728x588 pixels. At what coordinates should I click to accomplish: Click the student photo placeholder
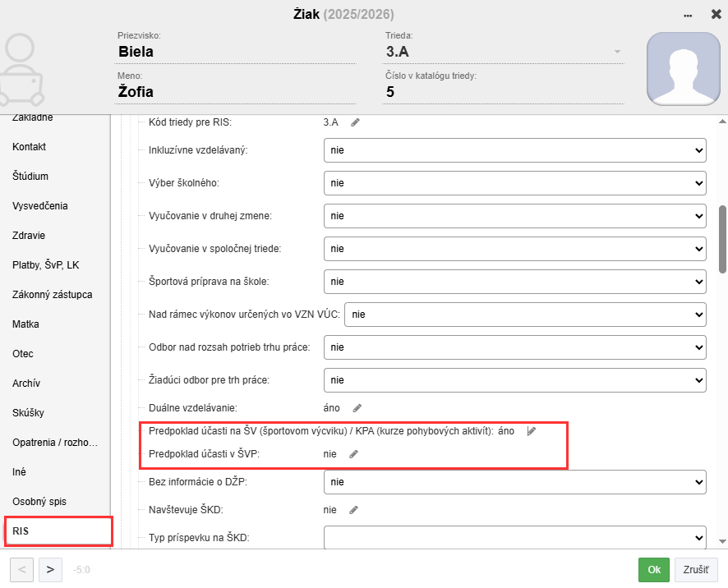(683, 69)
